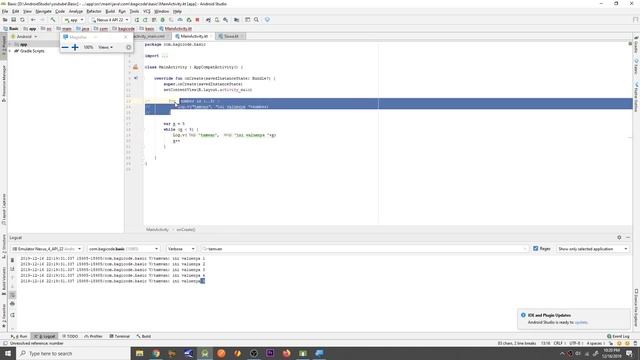Click the Android Studio taskbar icon

coord(205,353)
